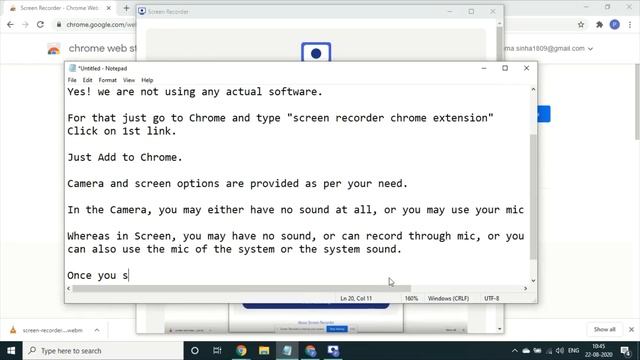Open first Chrome icon on taskbar
The height and width of the screenshot is (360, 640).
point(241,351)
